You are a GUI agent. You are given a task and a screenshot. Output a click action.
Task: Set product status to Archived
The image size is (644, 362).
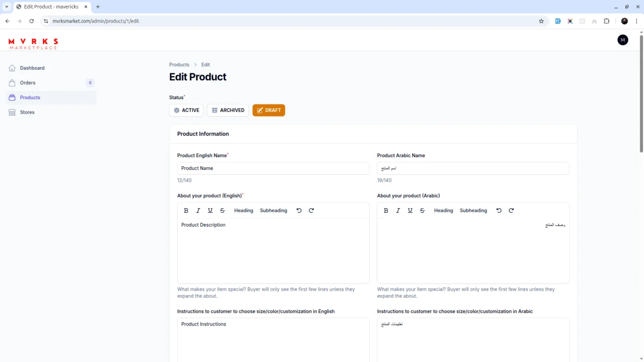click(228, 110)
